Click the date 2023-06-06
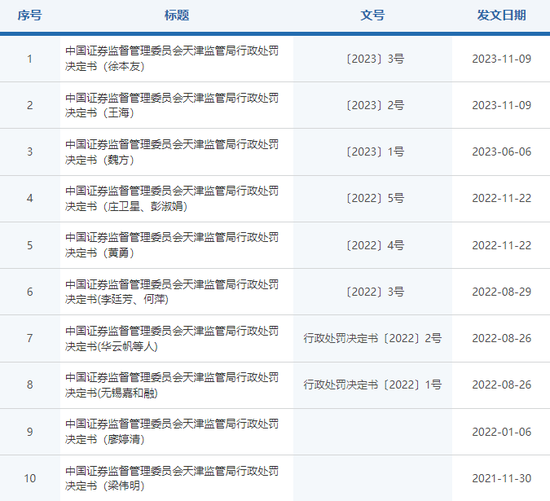Screen dimensions: 550x501 tap(502, 152)
